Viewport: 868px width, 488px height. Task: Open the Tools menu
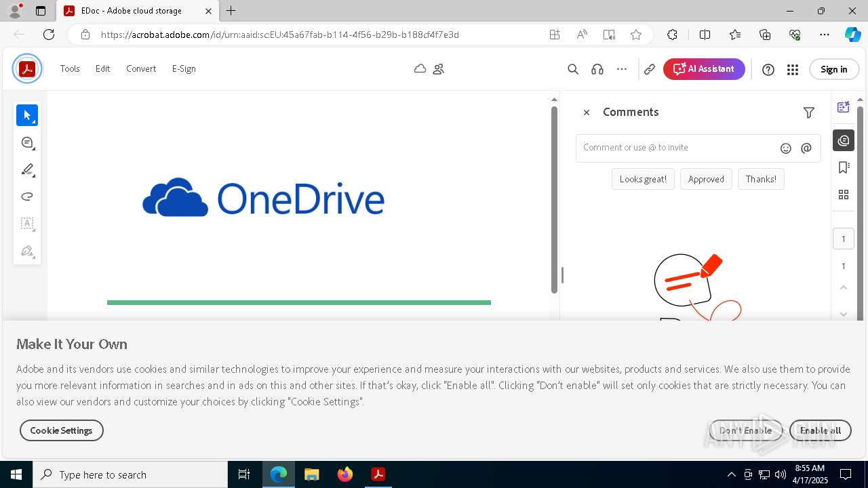click(70, 68)
